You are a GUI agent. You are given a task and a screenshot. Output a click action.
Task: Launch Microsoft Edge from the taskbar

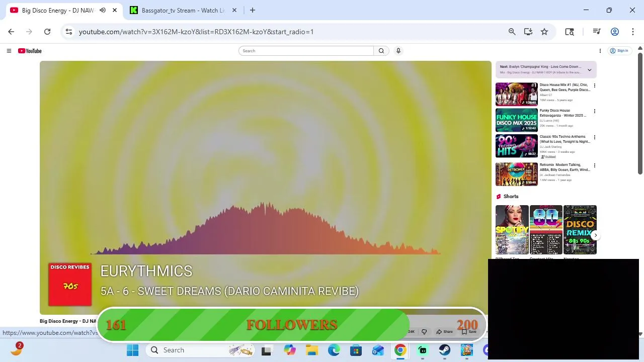point(334,350)
